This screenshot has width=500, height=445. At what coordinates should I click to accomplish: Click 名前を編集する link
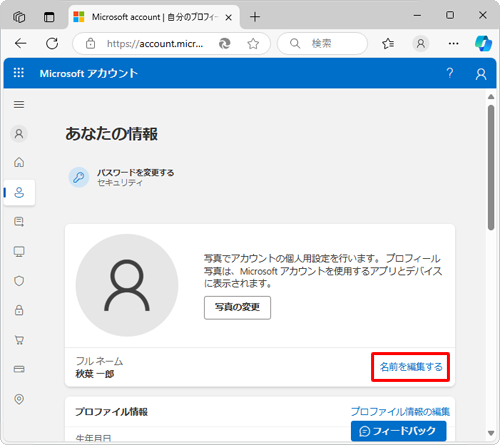pos(411,367)
